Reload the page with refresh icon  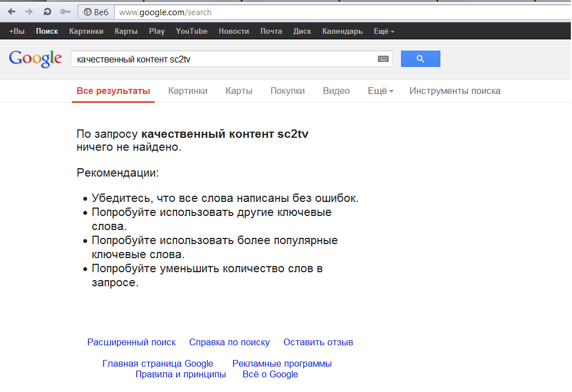[47, 12]
